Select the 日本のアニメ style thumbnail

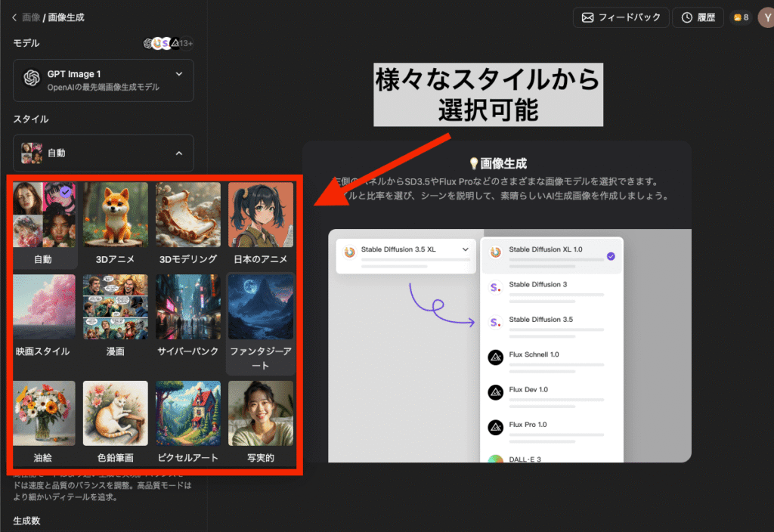(261, 215)
